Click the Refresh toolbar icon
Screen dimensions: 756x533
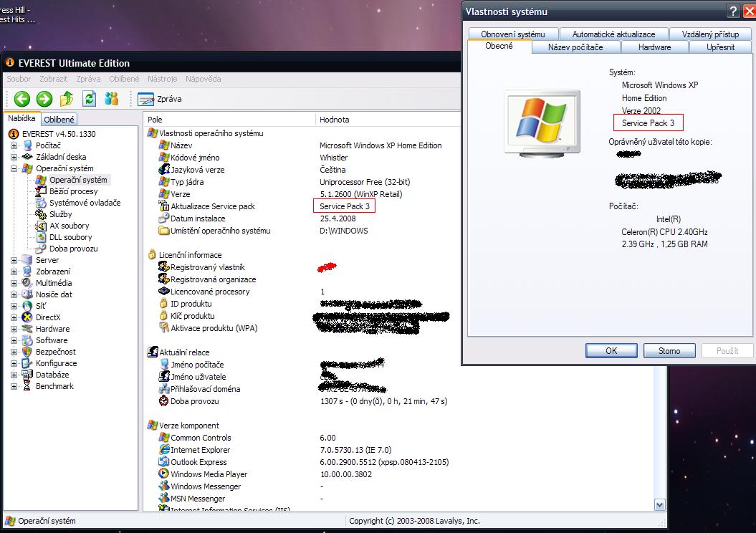pos(89,99)
